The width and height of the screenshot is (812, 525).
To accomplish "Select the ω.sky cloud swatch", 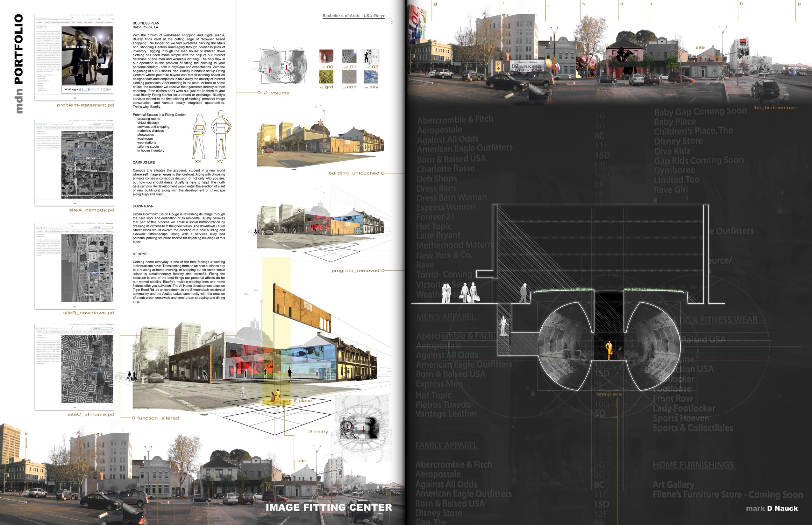I will tap(371, 77).
